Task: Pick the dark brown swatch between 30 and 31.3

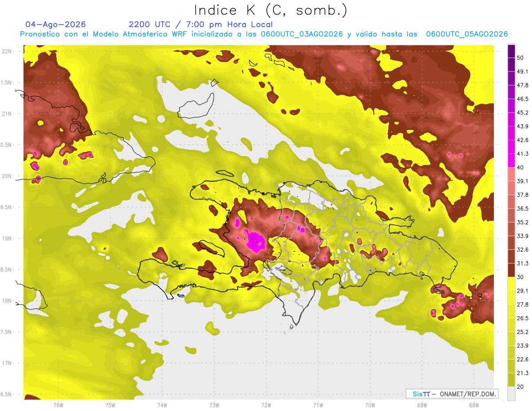Action: [x=511, y=270]
